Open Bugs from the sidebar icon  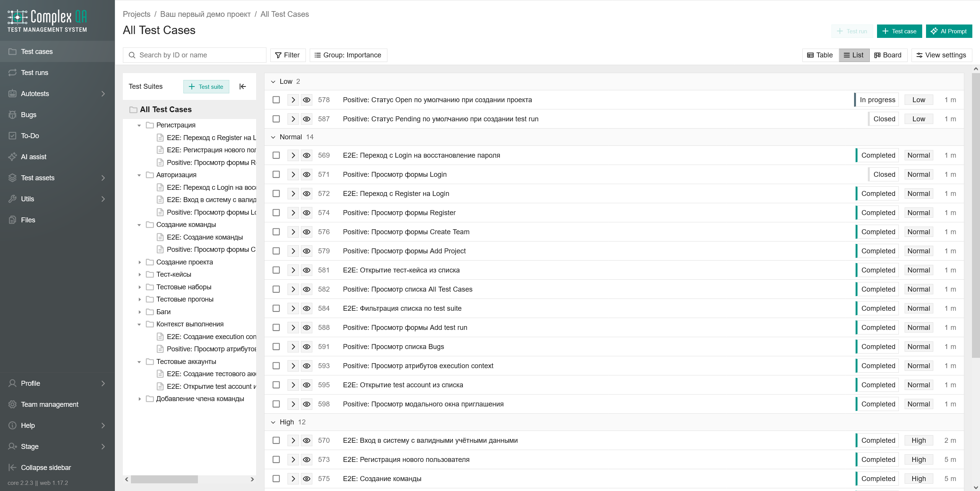click(x=12, y=114)
